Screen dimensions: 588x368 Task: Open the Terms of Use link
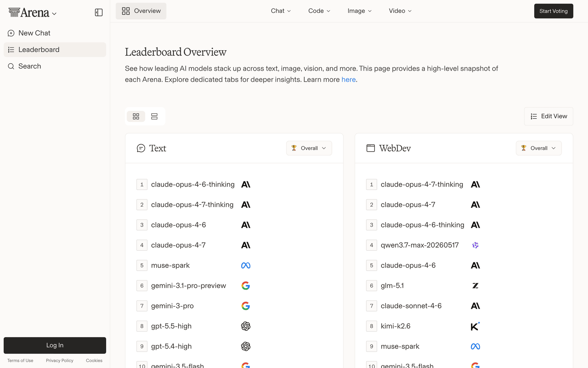[x=20, y=361]
